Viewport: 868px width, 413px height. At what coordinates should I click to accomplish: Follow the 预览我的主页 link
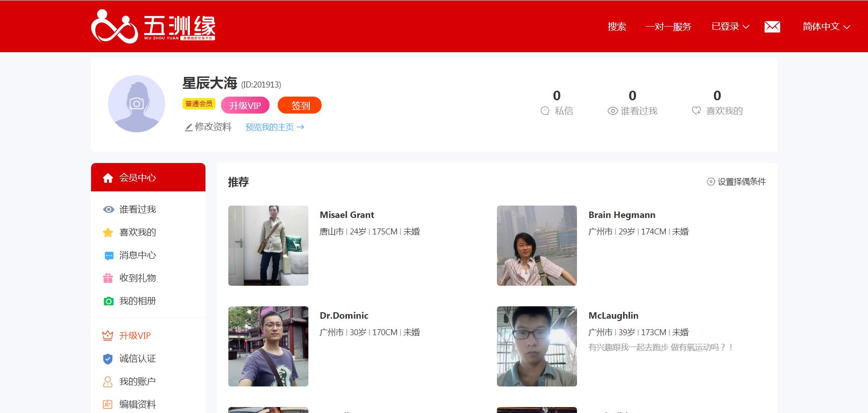[275, 127]
